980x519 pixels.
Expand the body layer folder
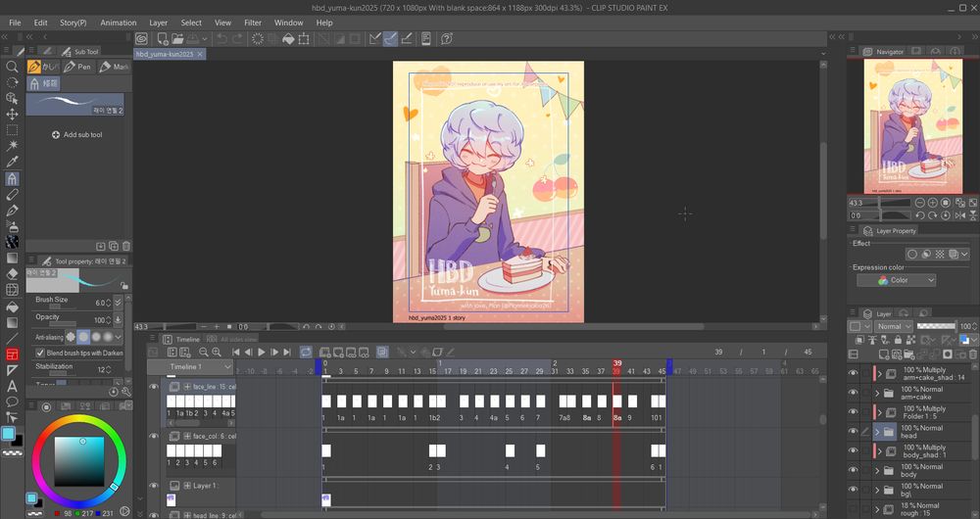[877, 470]
